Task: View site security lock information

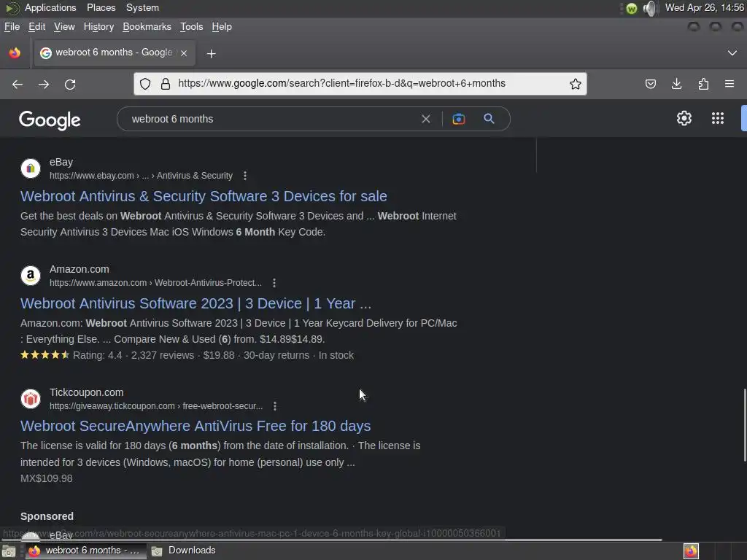Action: coord(166,84)
